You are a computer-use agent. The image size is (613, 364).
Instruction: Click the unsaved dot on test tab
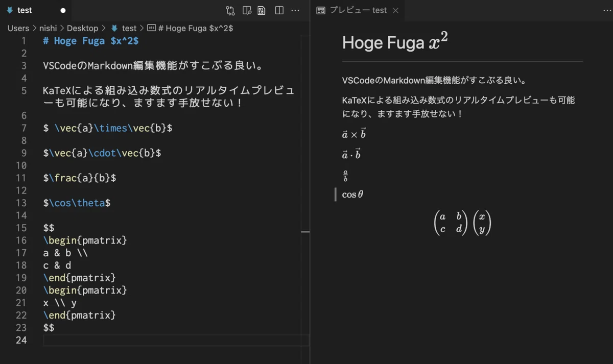tap(63, 10)
